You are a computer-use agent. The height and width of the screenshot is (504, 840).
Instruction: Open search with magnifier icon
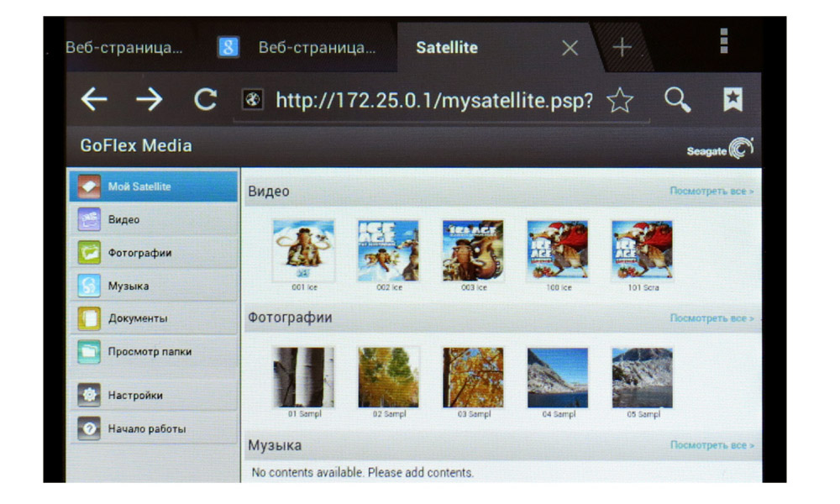[677, 101]
